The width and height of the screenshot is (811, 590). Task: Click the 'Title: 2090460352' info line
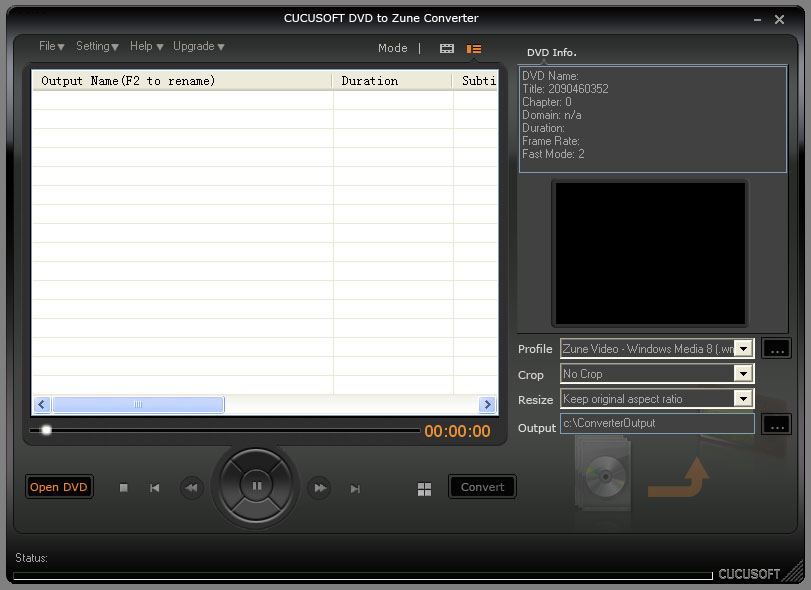pyautogui.click(x=565, y=89)
